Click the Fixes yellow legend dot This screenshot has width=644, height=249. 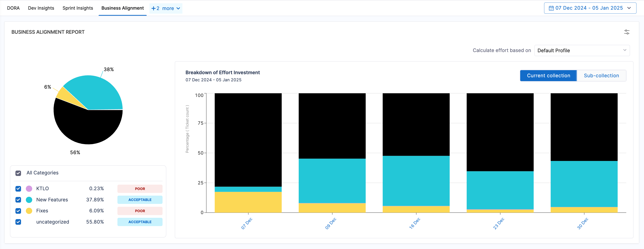click(29, 211)
